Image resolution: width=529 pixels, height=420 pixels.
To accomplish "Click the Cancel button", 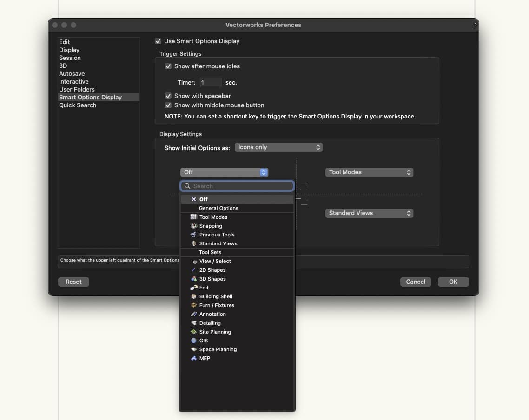I will point(416,282).
